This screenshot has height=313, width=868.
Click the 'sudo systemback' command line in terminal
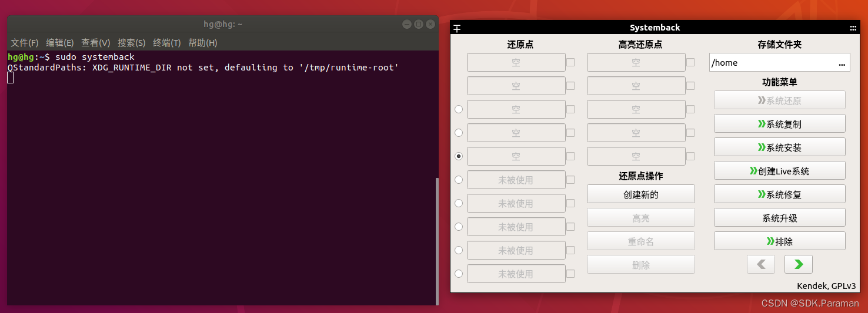[71, 57]
